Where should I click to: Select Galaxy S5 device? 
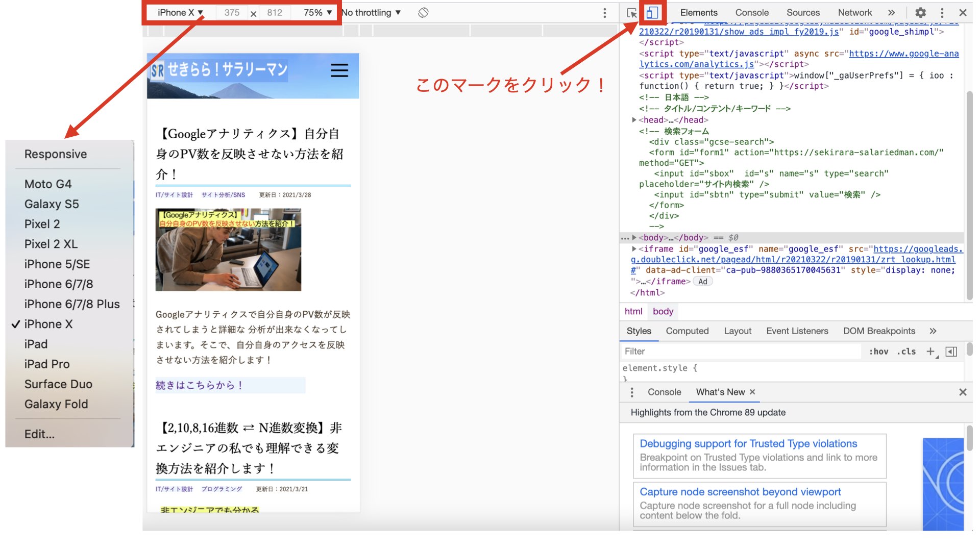52,204
